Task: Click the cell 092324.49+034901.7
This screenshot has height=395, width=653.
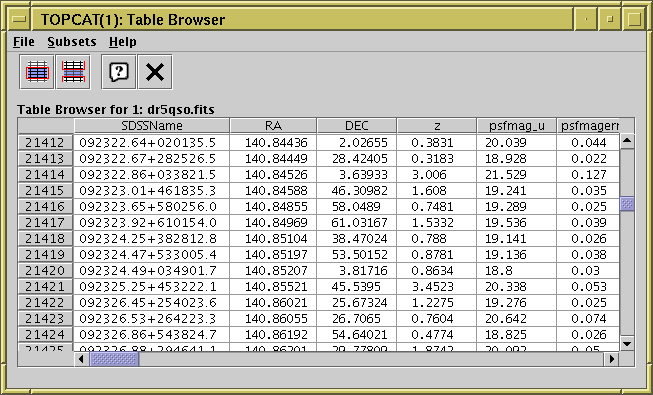Action: point(152,271)
